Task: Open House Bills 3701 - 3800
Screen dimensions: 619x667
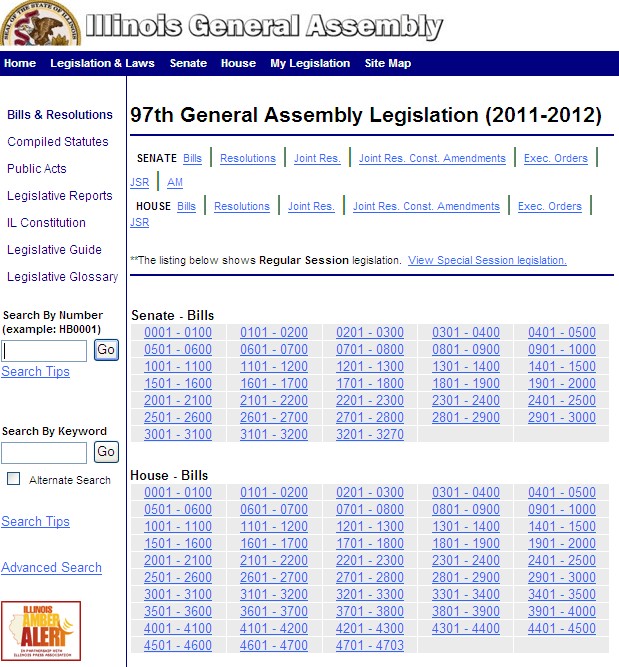Action: 370,612
